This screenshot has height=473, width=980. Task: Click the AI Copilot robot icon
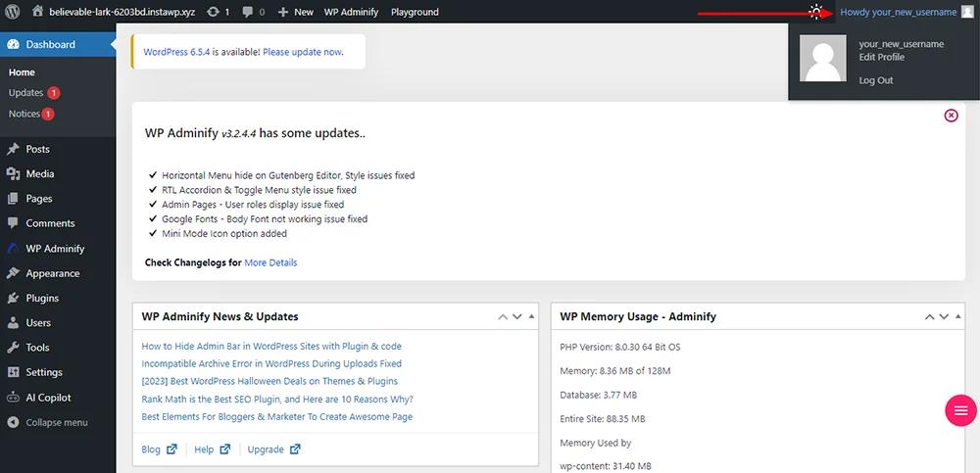[13, 398]
